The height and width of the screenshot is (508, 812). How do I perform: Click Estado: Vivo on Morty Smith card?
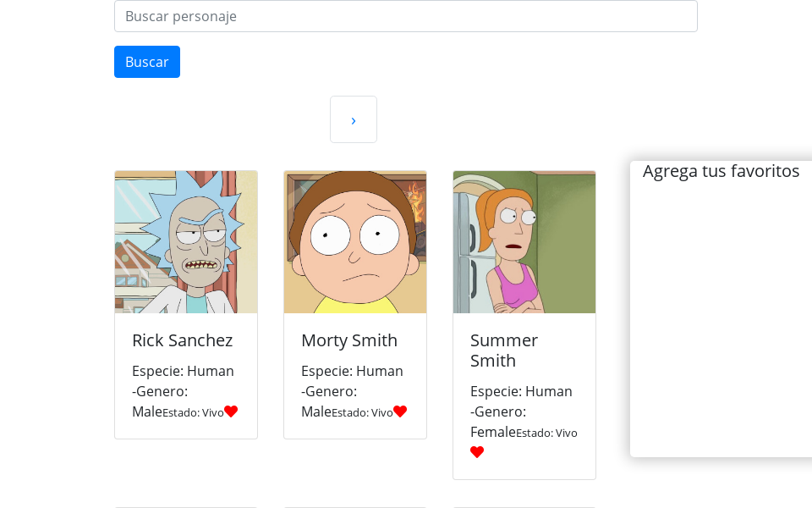pos(363,412)
